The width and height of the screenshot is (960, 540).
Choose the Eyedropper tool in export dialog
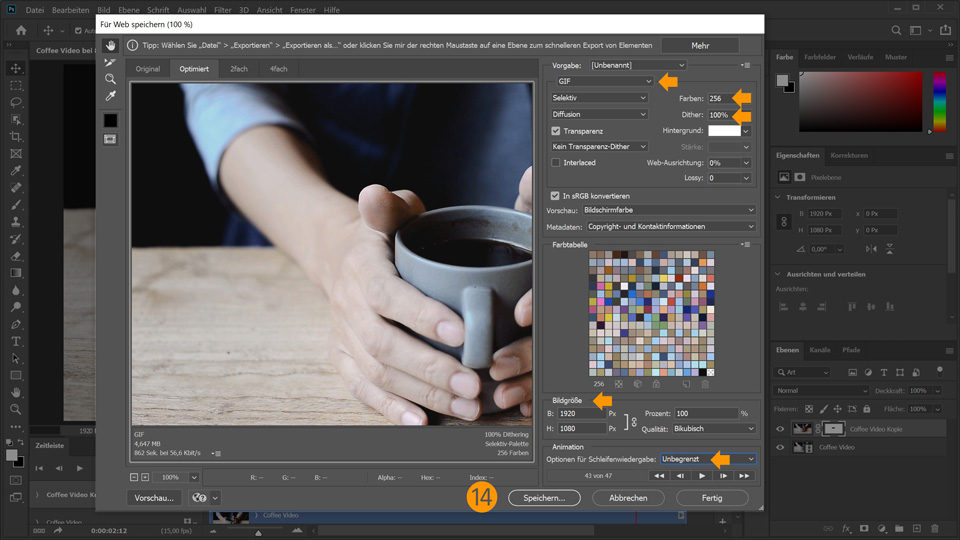pyautogui.click(x=110, y=96)
